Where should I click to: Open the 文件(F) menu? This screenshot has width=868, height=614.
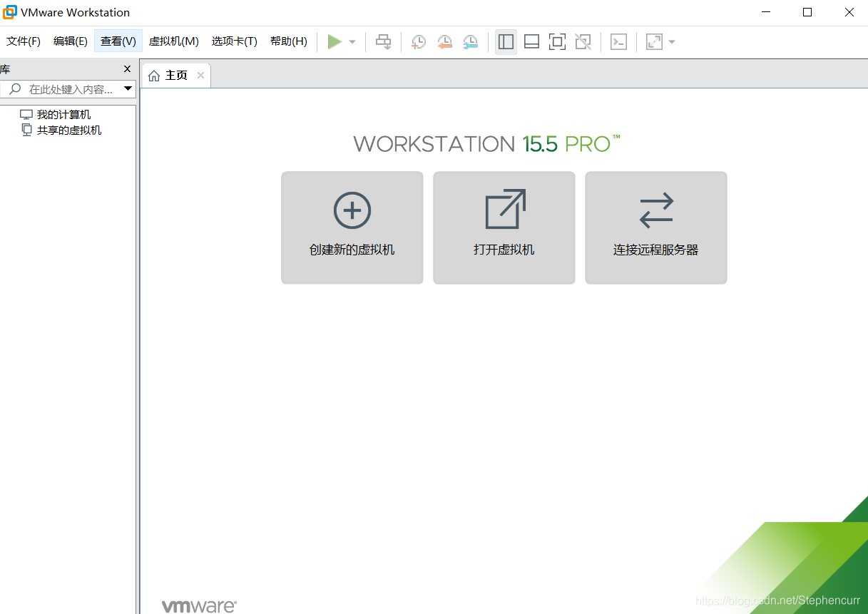[x=24, y=41]
